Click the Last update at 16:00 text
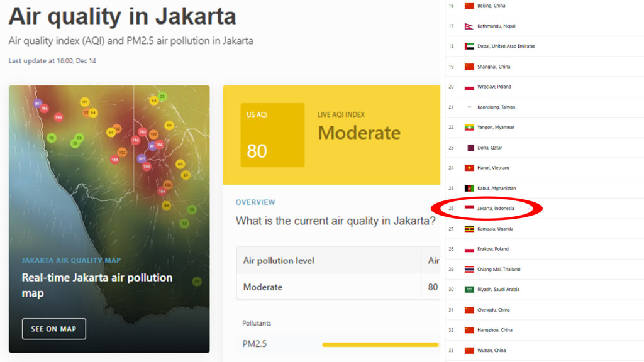The width and height of the screenshot is (644, 362). 52,61
